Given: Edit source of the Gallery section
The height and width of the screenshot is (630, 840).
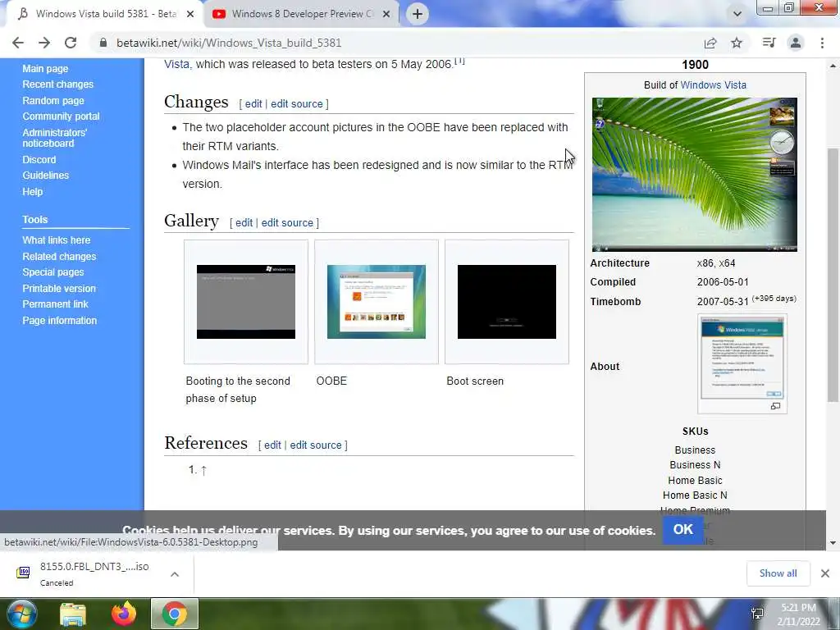Looking at the screenshot, I should pos(287,223).
